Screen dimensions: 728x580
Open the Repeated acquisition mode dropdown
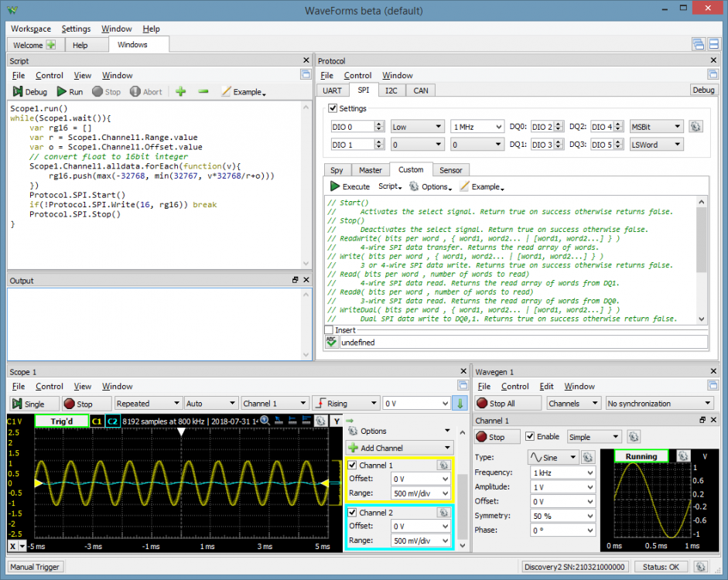tap(148, 403)
